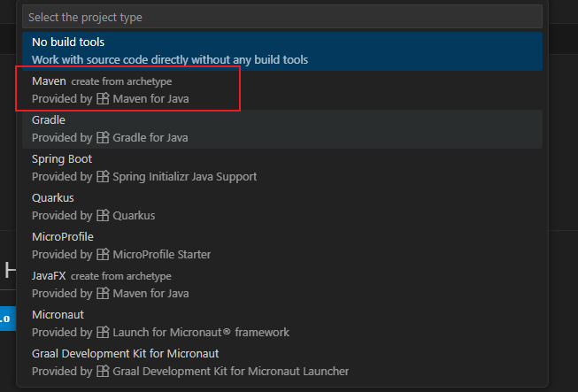
Task: Select the Quarkus project type
Action: pos(282,207)
